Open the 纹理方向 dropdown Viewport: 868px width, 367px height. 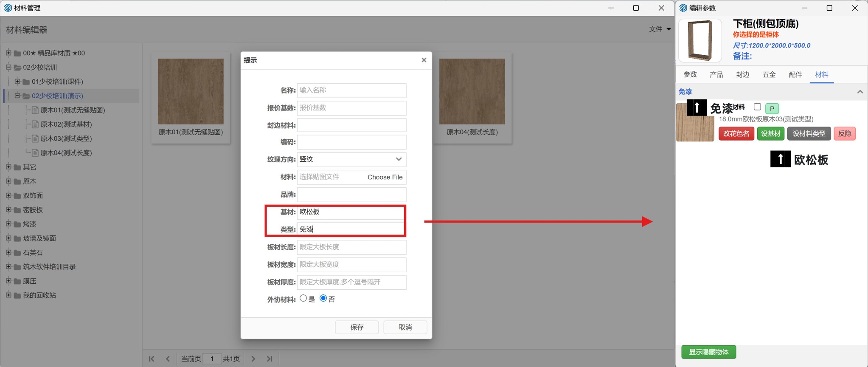click(351, 159)
